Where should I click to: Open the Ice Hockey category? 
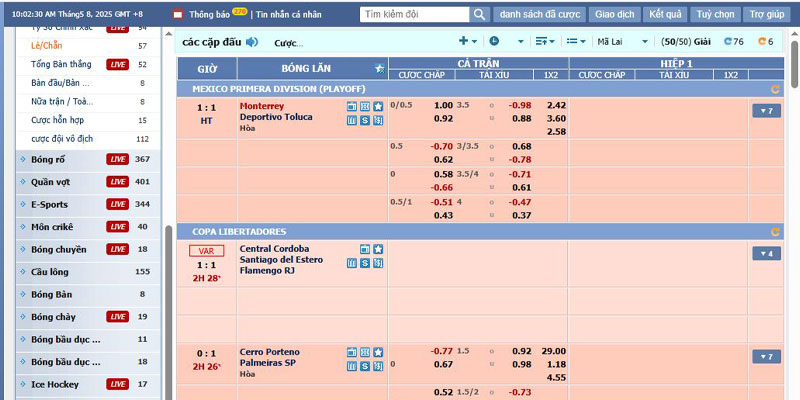88,384
